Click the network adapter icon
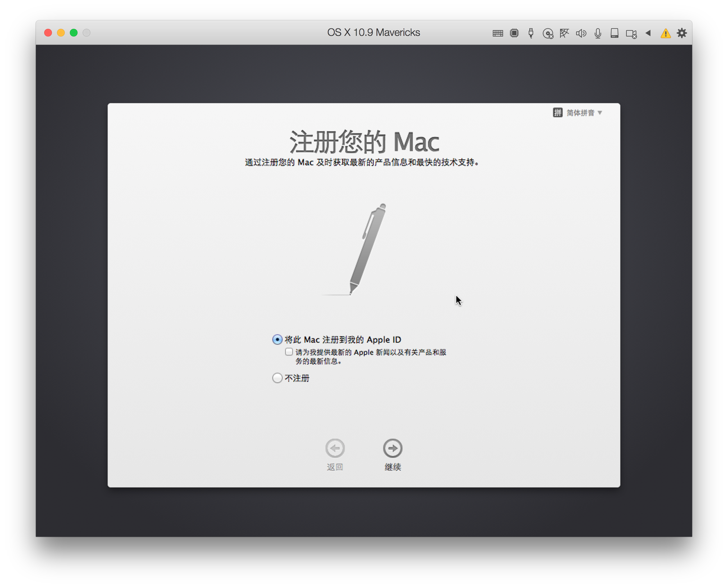This screenshot has height=588, width=728. pyautogui.click(x=565, y=33)
